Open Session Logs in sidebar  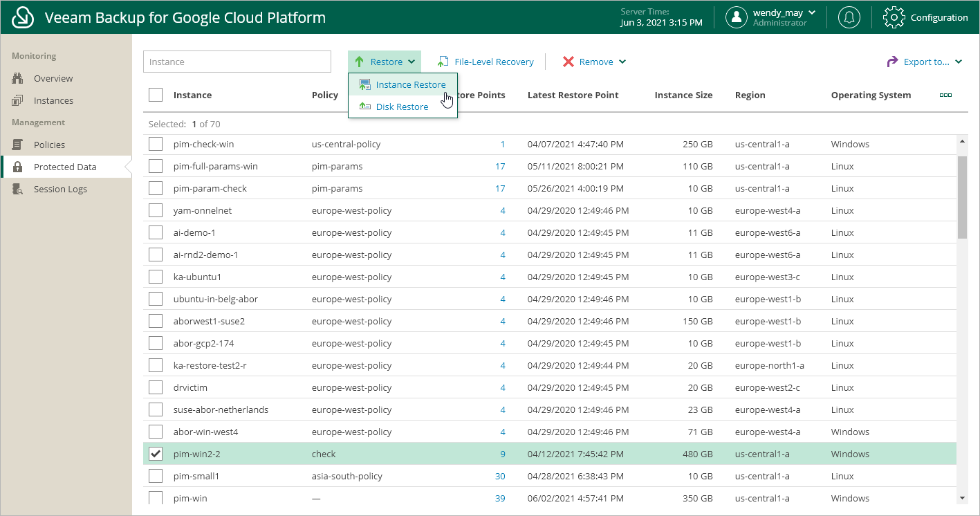[x=60, y=189]
